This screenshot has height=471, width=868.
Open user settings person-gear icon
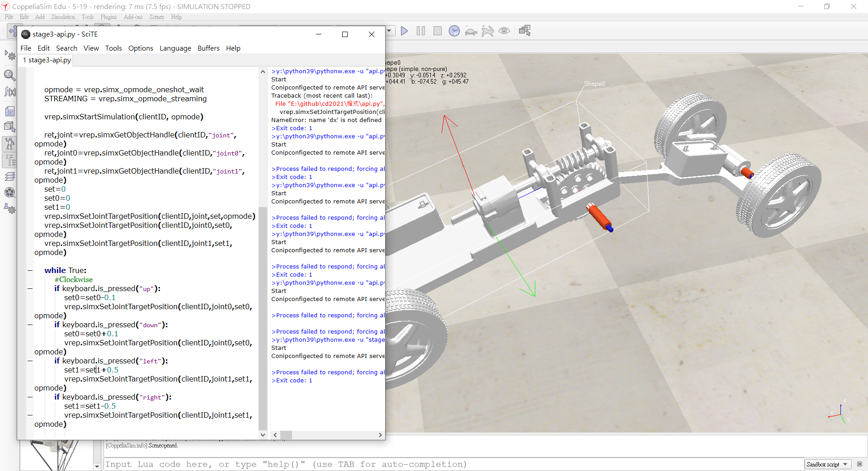click(x=9, y=208)
